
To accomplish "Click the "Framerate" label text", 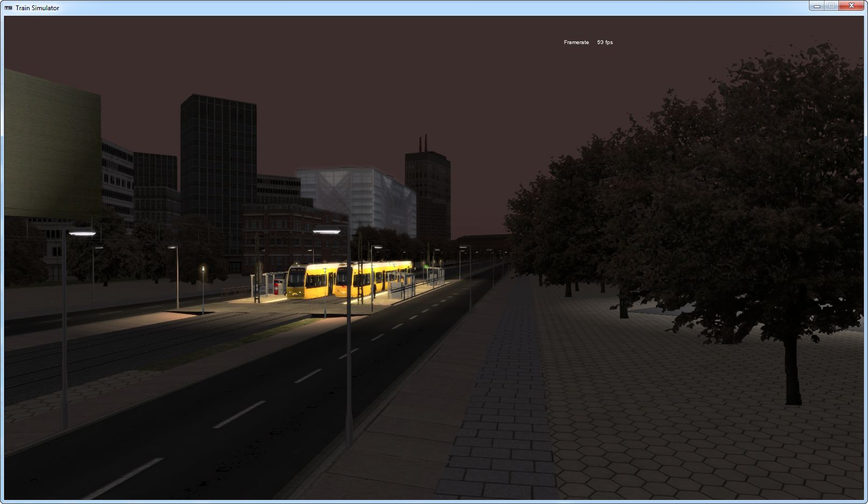I will coord(576,42).
